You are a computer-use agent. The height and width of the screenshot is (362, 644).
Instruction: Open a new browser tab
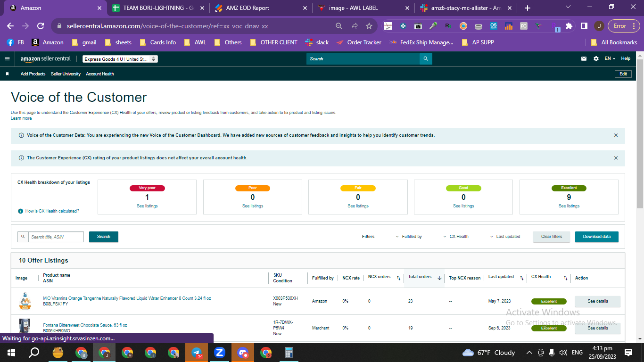(528, 8)
